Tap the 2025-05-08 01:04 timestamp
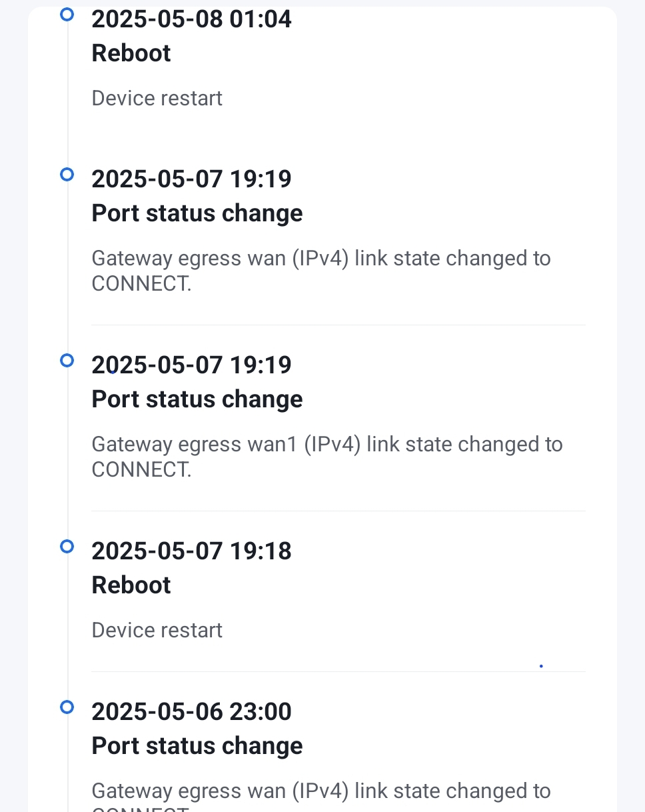Screen dimensions: 645x812 (191, 19)
